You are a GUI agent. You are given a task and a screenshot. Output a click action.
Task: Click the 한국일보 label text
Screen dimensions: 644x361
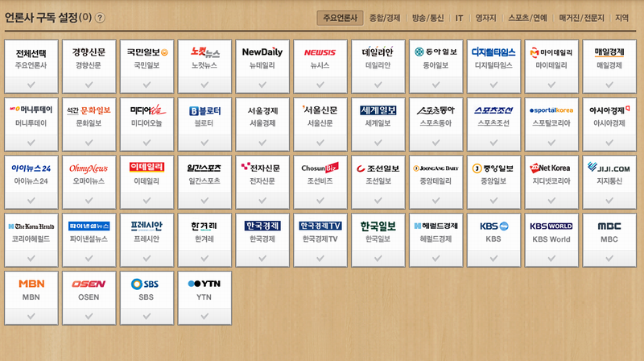pos(378,239)
